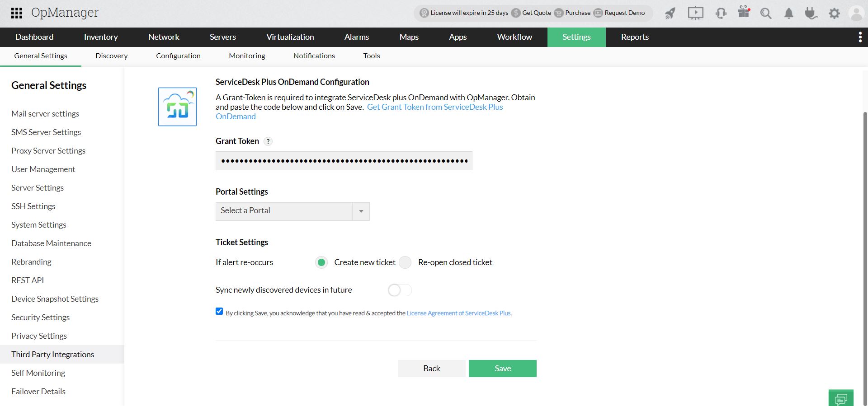The width and height of the screenshot is (868, 406).
Task: Open Self Monitoring settings
Action: click(x=38, y=373)
